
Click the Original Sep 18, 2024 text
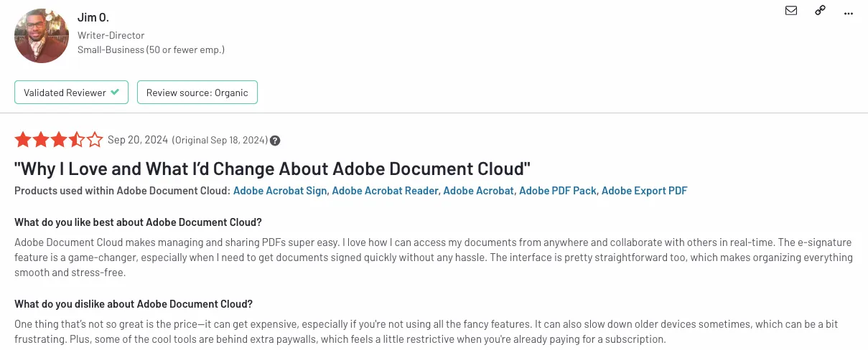(220, 140)
